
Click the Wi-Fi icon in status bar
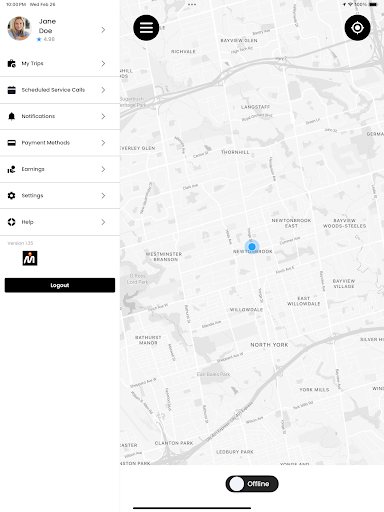click(350, 4)
